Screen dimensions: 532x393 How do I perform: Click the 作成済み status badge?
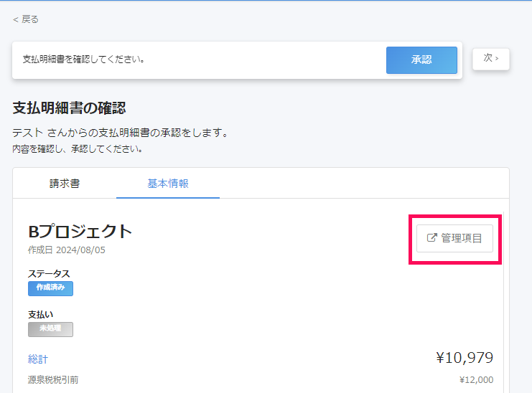coord(50,288)
